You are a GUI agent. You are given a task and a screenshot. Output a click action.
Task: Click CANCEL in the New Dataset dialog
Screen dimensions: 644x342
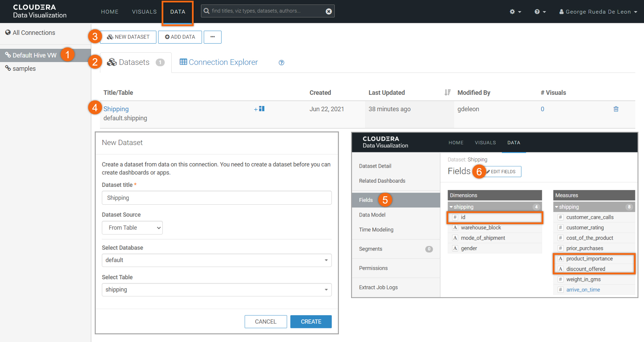click(x=266, y=322)
